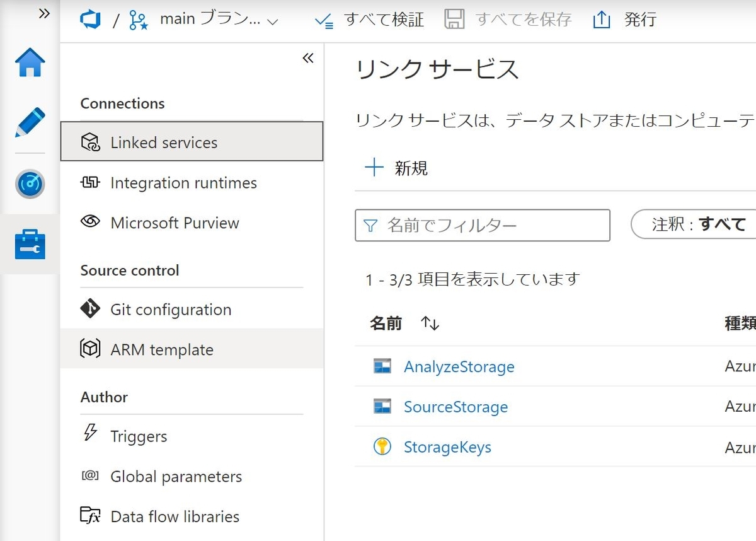Screen dimensions: 756x541
Task: Select Microsoft Purview menu item
Action: (192, 223)
